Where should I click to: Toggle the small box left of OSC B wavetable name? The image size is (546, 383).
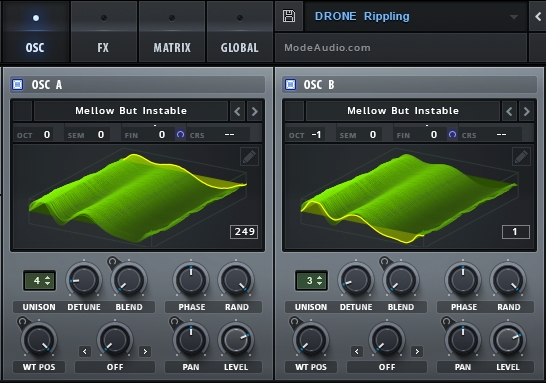[x=295, y=111]
